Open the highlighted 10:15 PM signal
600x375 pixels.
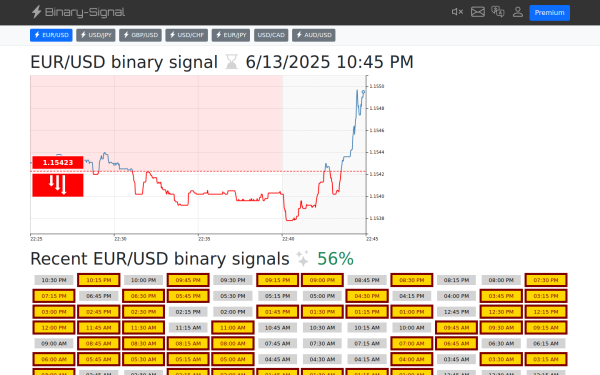[x=99, y=280]
